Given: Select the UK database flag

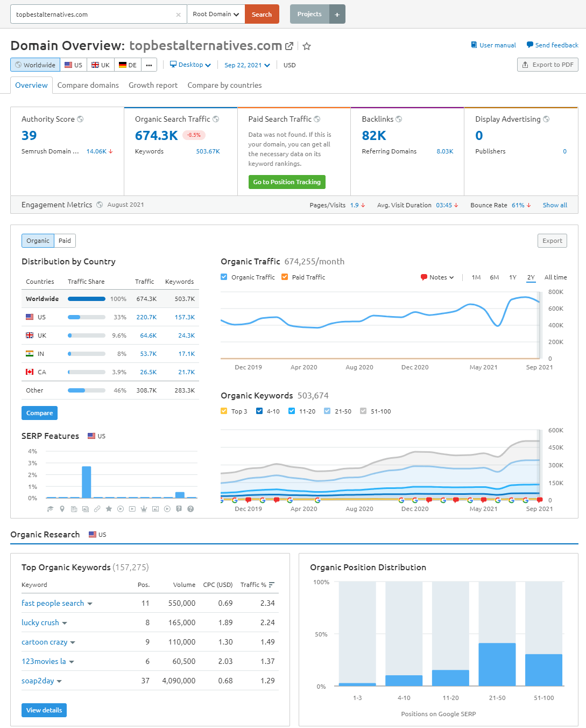Looking at the screenshot, I should pos(101,65).
